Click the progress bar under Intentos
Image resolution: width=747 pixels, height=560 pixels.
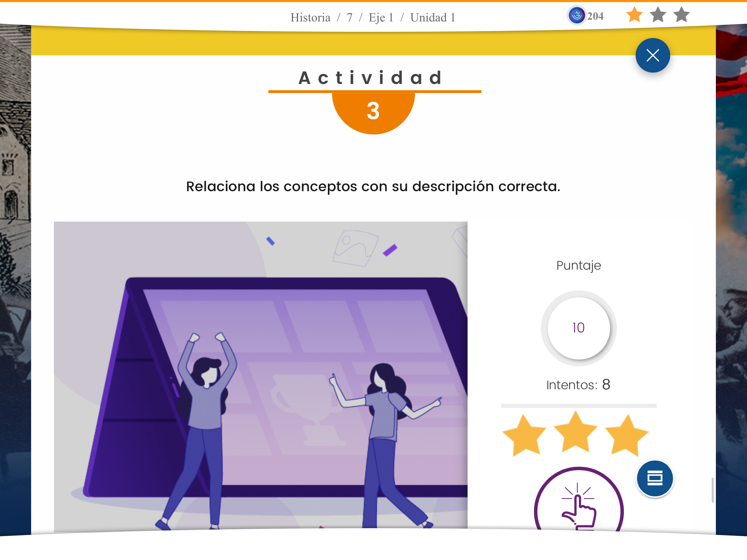click(579, 405)
